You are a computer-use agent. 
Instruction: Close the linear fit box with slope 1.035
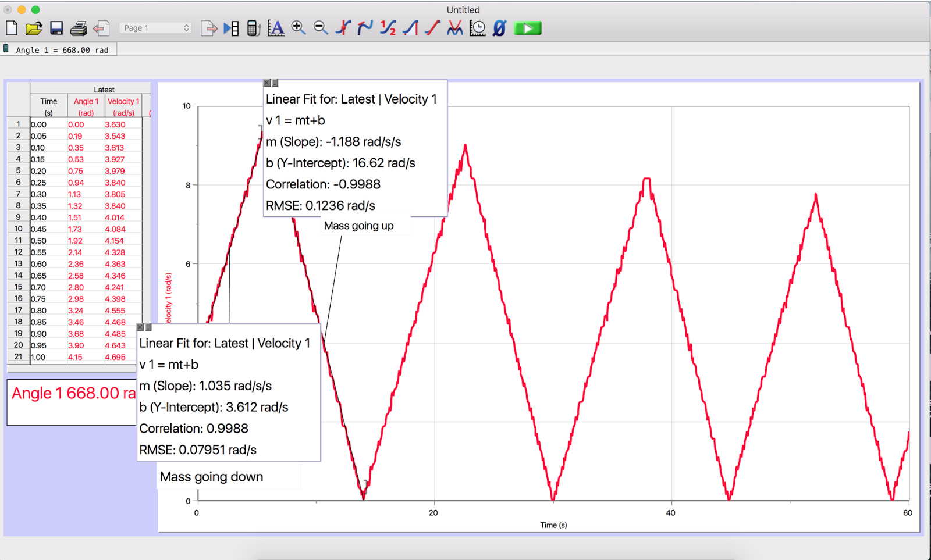140,327
